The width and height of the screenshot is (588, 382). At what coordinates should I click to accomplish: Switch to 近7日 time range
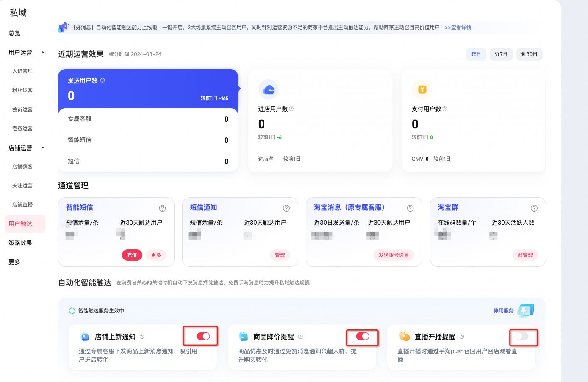pos(501,54)
